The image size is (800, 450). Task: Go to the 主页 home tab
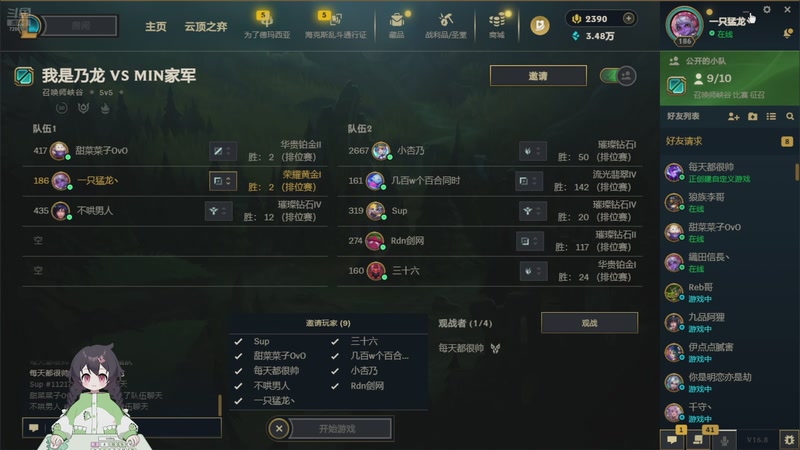pos(156,27)
